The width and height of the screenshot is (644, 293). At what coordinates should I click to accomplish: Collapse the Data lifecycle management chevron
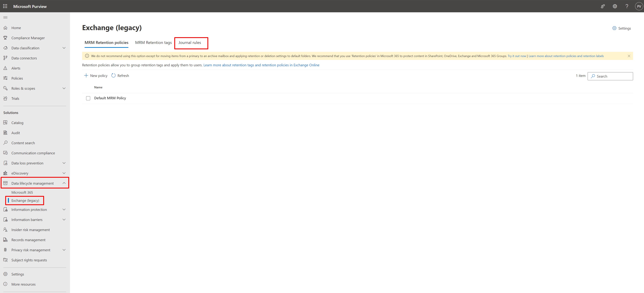coord(64,183)
